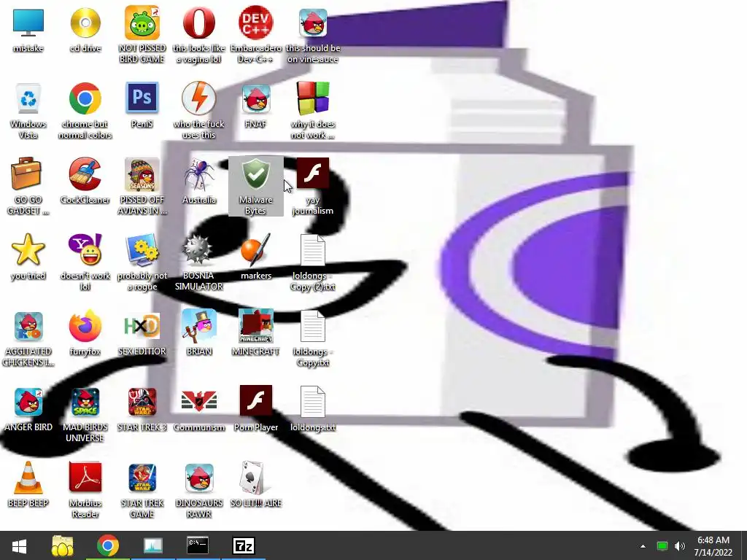The height and width of the screenshot is (560, 747).
Task: Select 'MAD BIRDS UNIVERSE' Space icon
Action: (x=85, y=402)
